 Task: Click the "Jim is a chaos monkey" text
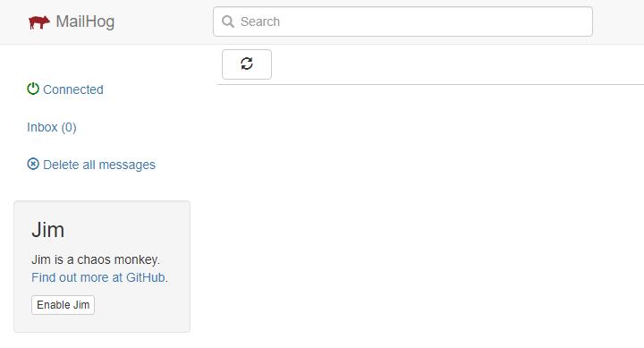point(96,259)
